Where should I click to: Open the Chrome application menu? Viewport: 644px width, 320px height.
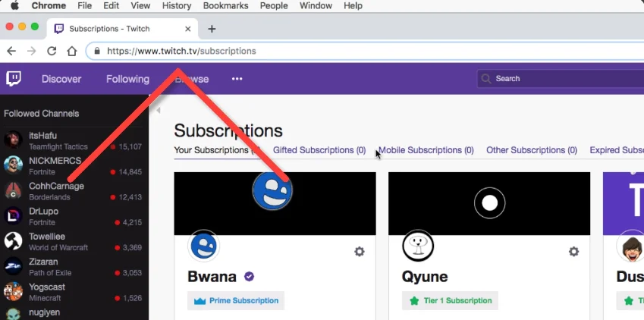(x=49, y=6)
